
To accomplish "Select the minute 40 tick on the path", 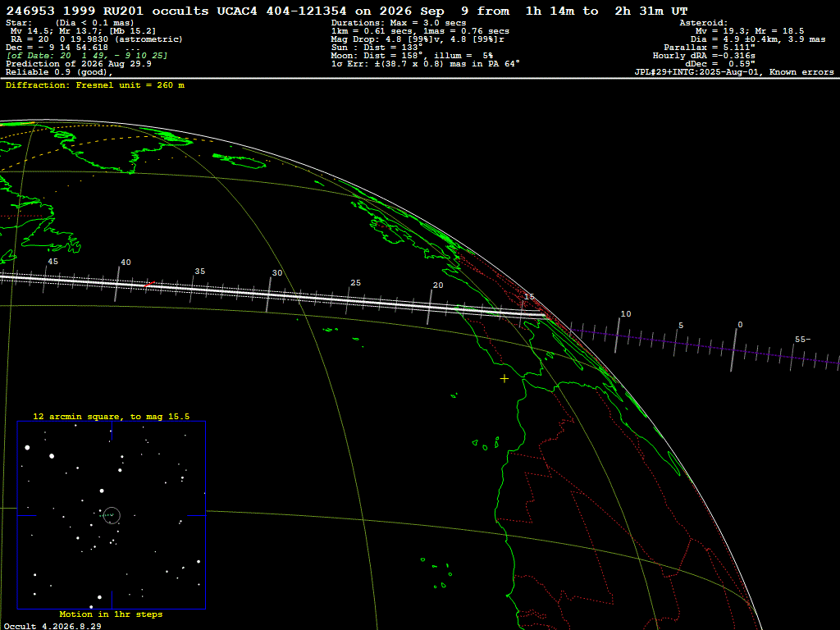I will 118,283.
